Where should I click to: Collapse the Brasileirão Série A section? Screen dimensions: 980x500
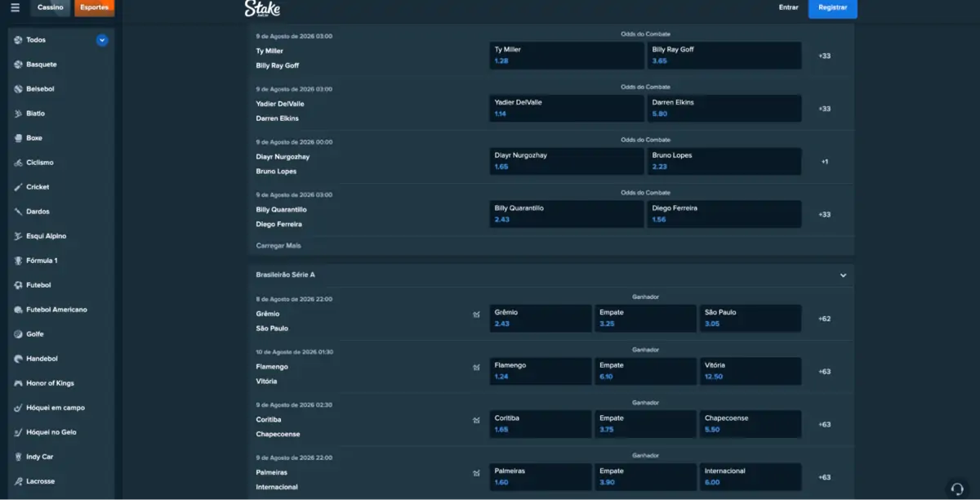pos(844,275)
